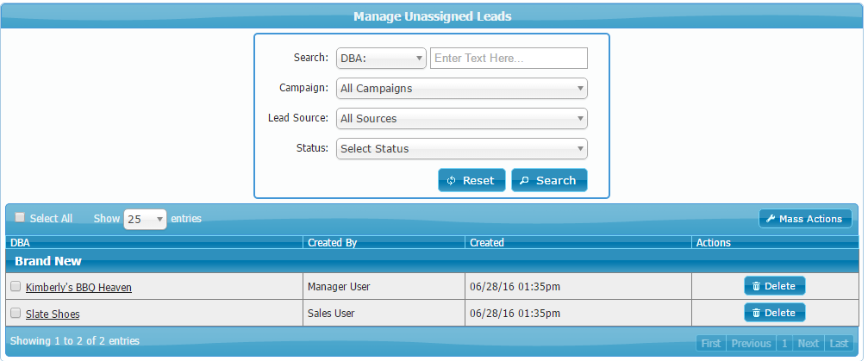Click the Search button with magnifier icon

coord(549,180)
